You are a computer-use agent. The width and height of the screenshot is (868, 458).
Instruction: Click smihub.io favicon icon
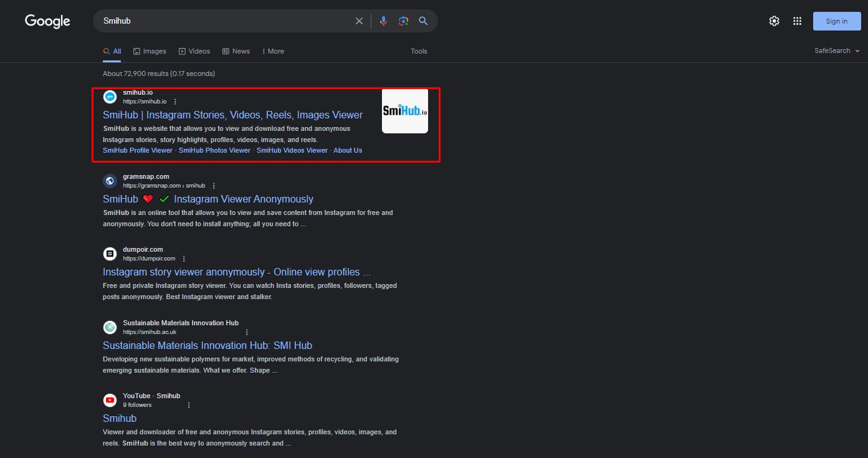pos(110,97)
